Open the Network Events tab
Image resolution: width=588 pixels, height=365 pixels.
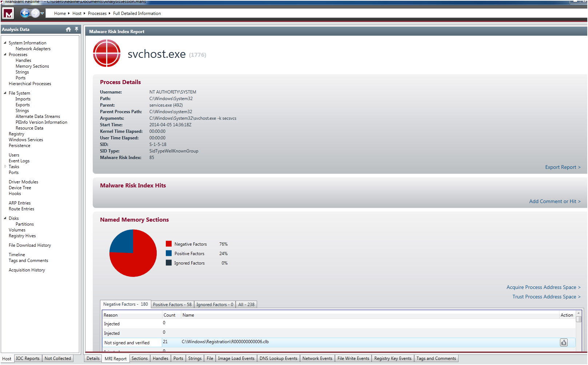[317, 358]
